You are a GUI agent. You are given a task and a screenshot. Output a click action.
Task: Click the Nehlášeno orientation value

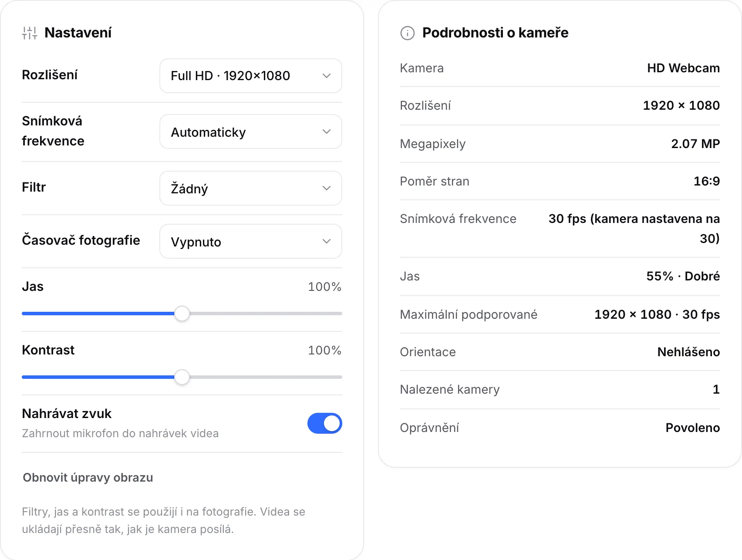tap(688, 352)
